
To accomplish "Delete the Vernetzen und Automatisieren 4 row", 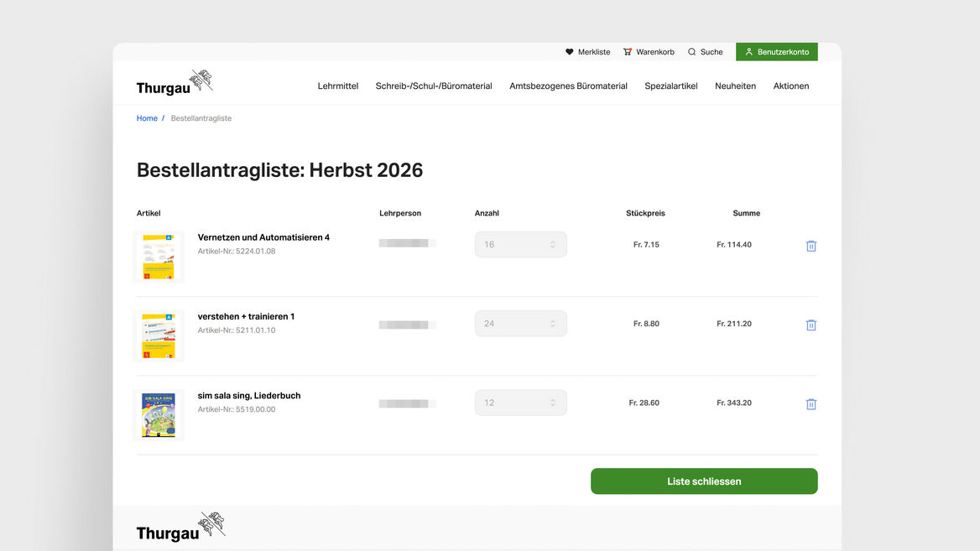I will [811, 246].
